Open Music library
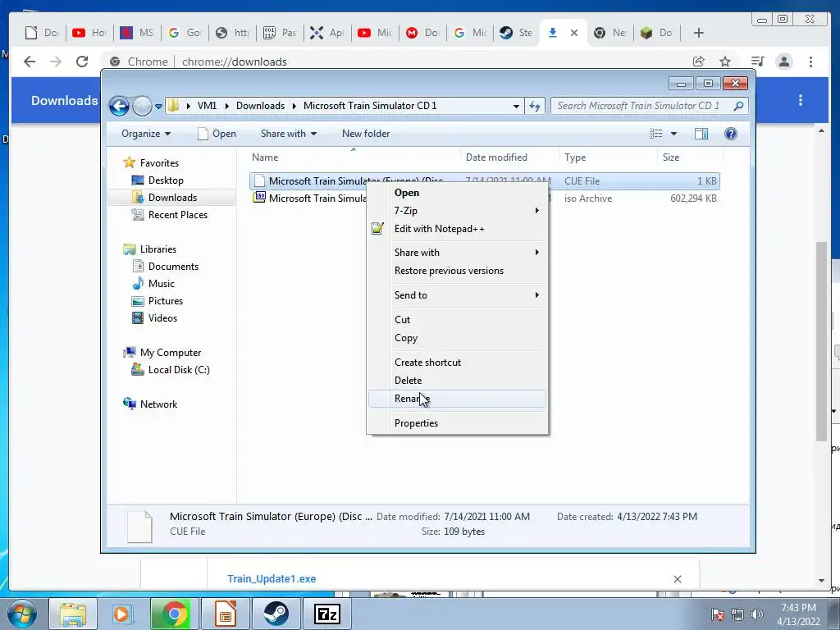The image size is (840, 630). tap(161, 283)
